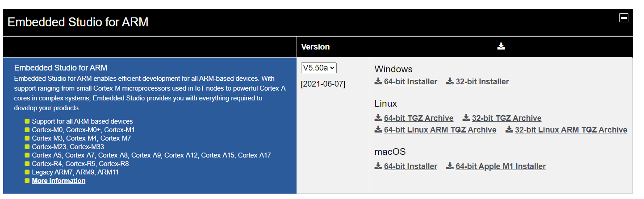Viewport: 644px width, 199px height.
Task: Open the Linux 32-bit TGZ Archive link
Action: (506, 118)
